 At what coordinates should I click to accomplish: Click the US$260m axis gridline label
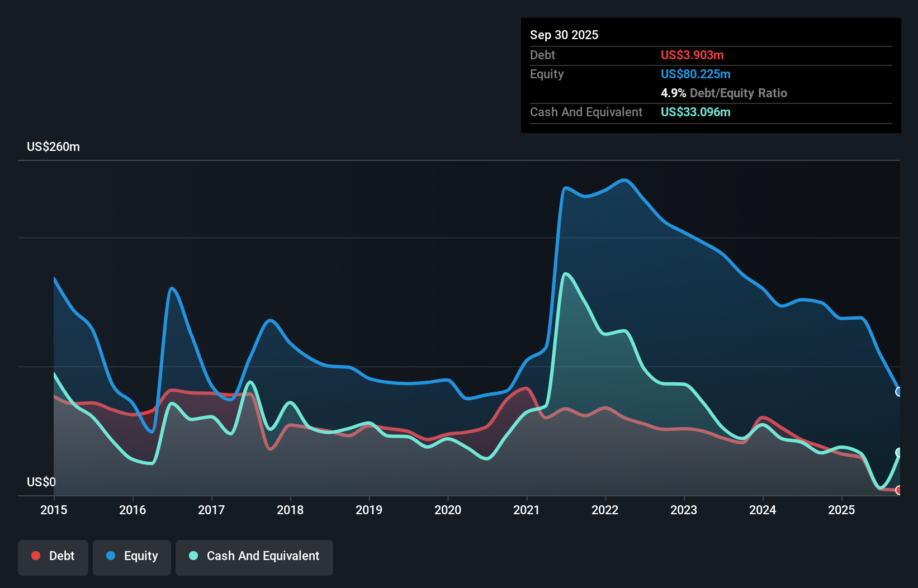coord(53,146)
